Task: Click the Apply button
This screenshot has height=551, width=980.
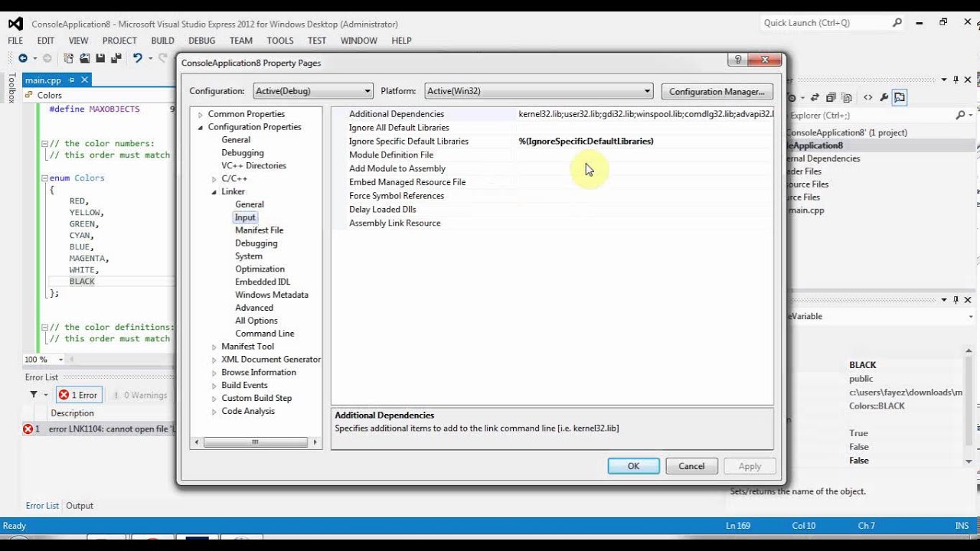Action: tap(750, 466)
